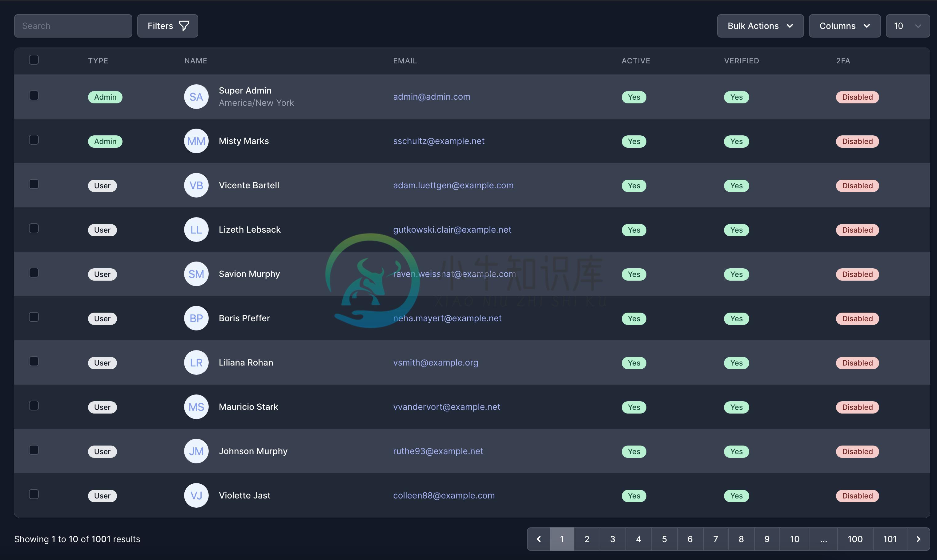Expand the Bulk Actions dropdown

click(760, 25)
